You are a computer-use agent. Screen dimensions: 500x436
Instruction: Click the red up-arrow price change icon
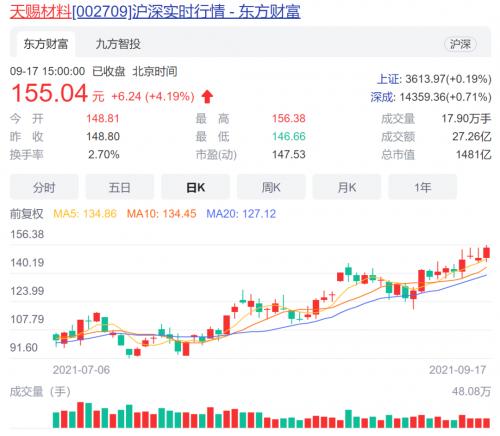tap(207, 96)
